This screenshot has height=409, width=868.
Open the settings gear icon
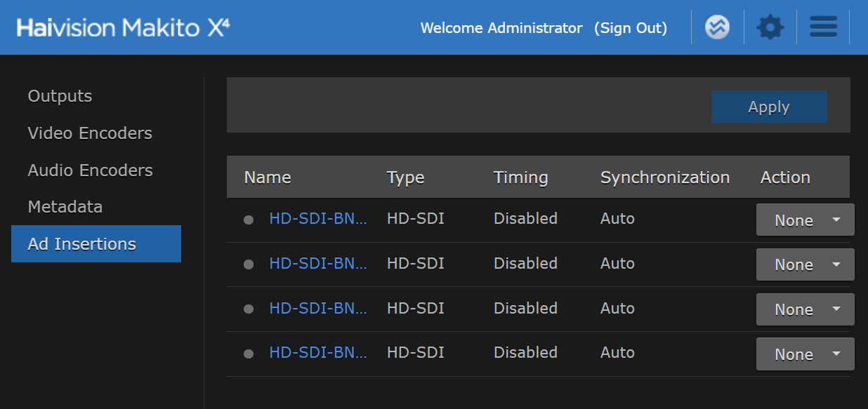click(770, 27)
